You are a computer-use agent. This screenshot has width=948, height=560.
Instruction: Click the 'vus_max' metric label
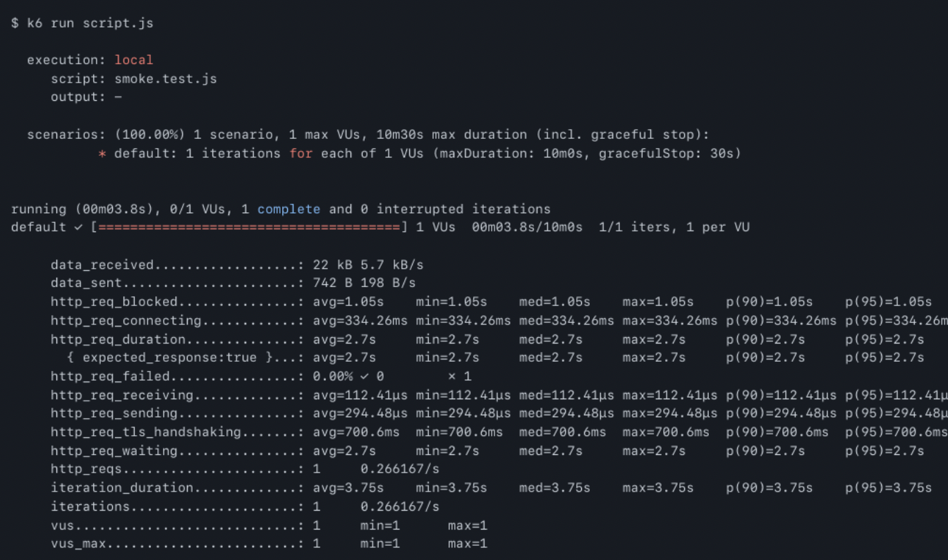(x=78, y=544)
